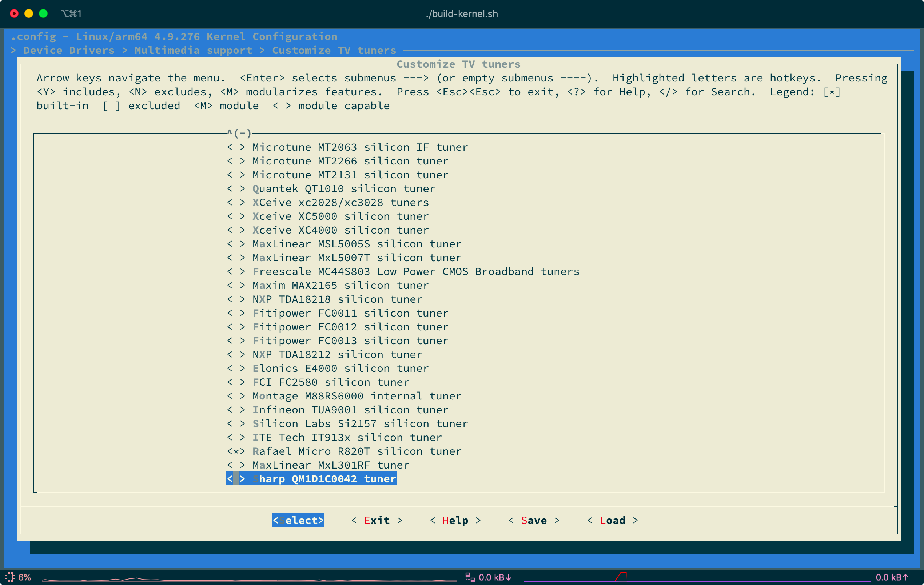
Task: Click the yellow minimize window button
Action: tap(29, 14)
